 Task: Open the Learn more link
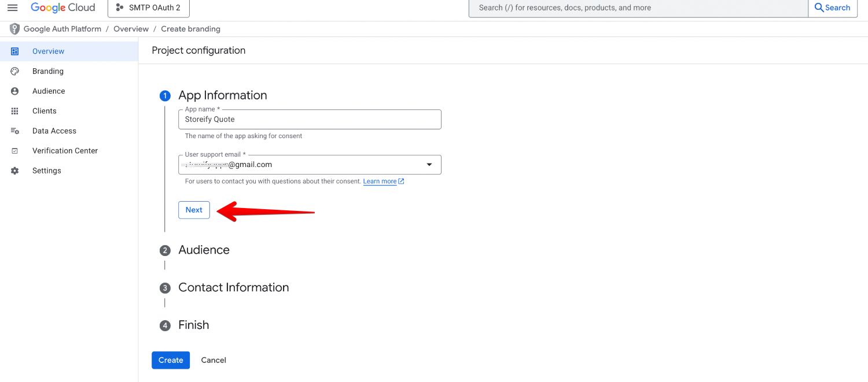click(380, 181)
